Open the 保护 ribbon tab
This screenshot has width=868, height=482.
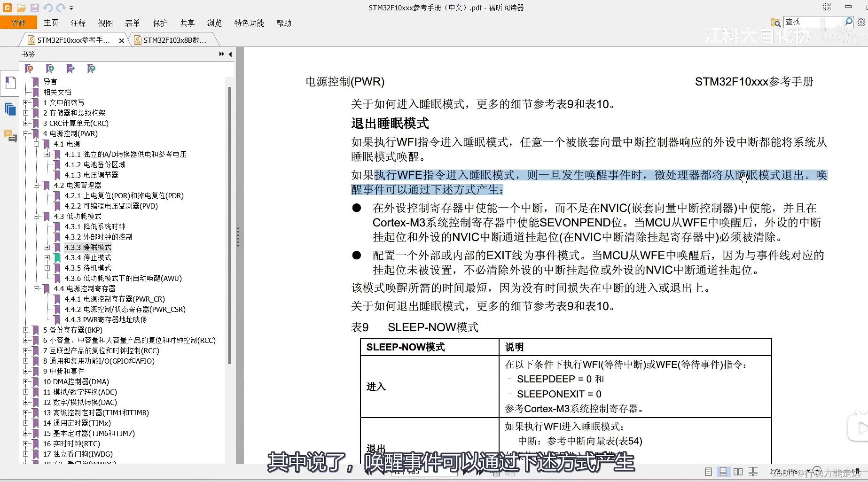pos(160,23)
